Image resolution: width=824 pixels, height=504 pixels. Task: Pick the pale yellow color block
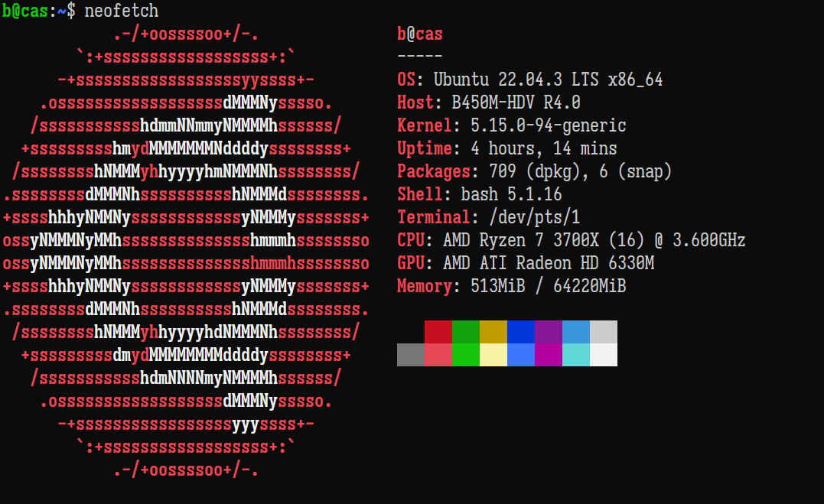[493, 355]
